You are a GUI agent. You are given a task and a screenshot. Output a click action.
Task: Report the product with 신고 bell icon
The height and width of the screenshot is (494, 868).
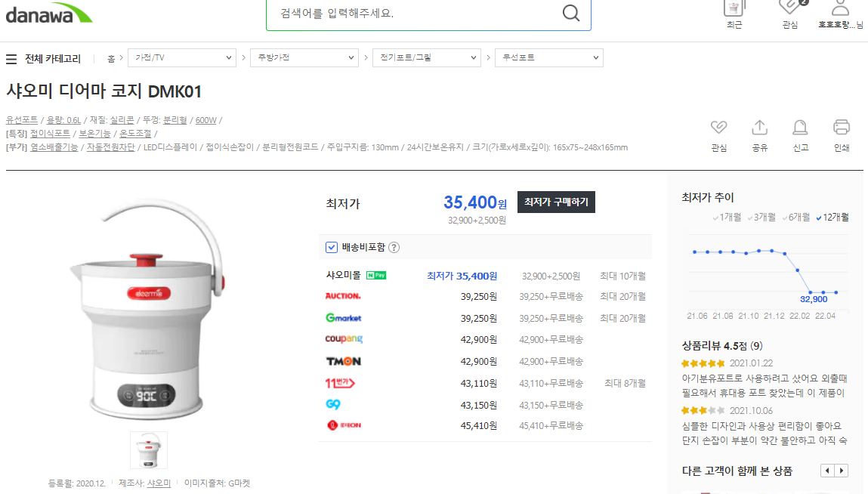(800, 128)
